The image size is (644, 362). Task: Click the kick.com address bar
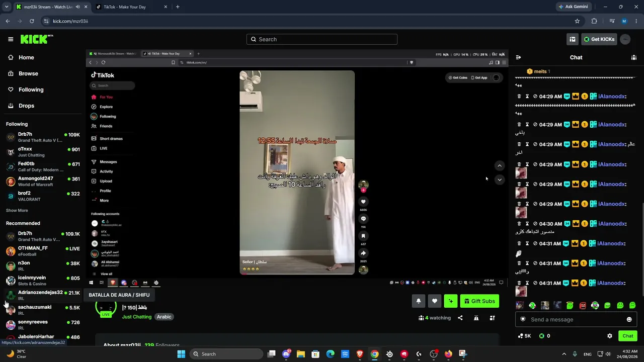(x=312, y=21)
